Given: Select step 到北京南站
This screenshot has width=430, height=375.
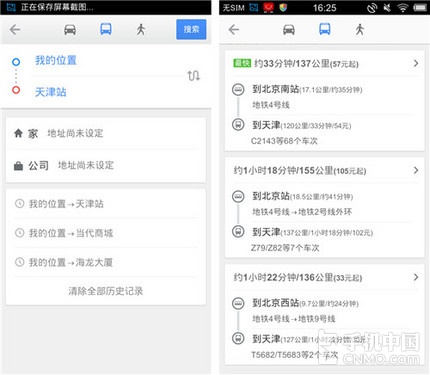Looking at the screenshot, I should pos(307,89).
